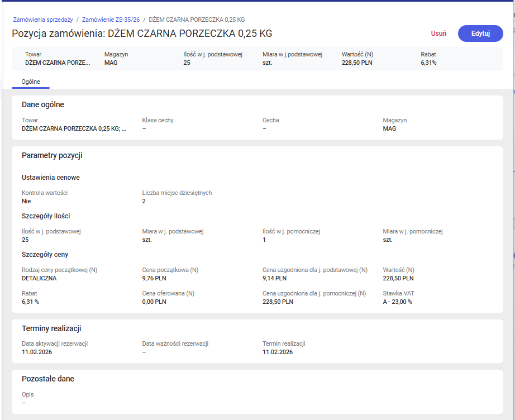
Task: Click the Parametry pozycji section heading
Action: (52, 155)
